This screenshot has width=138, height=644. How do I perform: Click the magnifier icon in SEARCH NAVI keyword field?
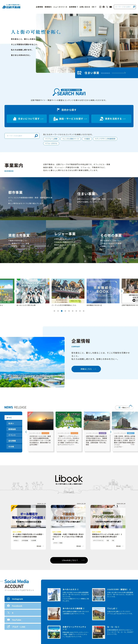pyautogui.click(x=36, y=136)
